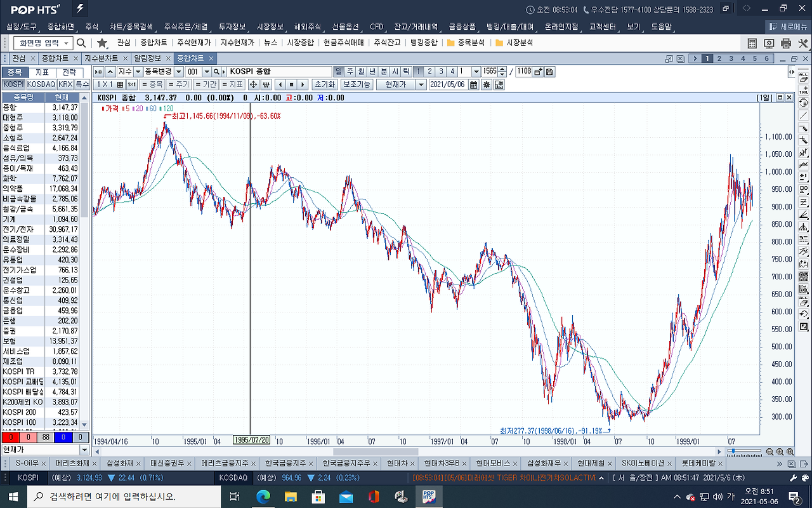The width and height of the screenshot is (812, 508).
Task: Click the 보조기능 button
Action: (356, 84)
